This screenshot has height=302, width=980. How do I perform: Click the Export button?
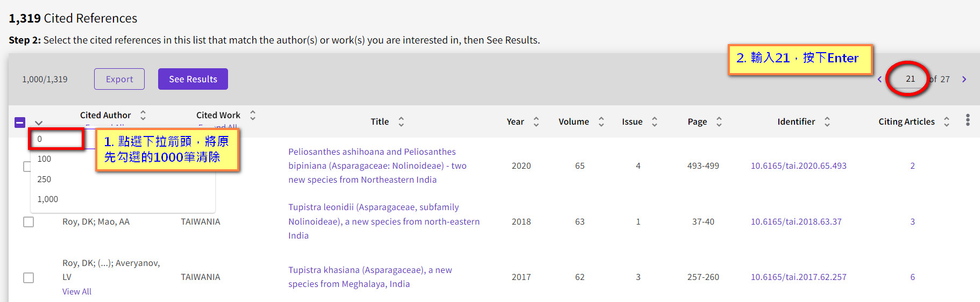119,79
